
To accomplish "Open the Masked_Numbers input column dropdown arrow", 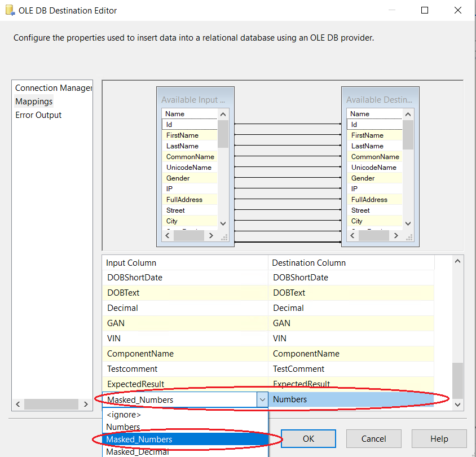I will (262, 399).
